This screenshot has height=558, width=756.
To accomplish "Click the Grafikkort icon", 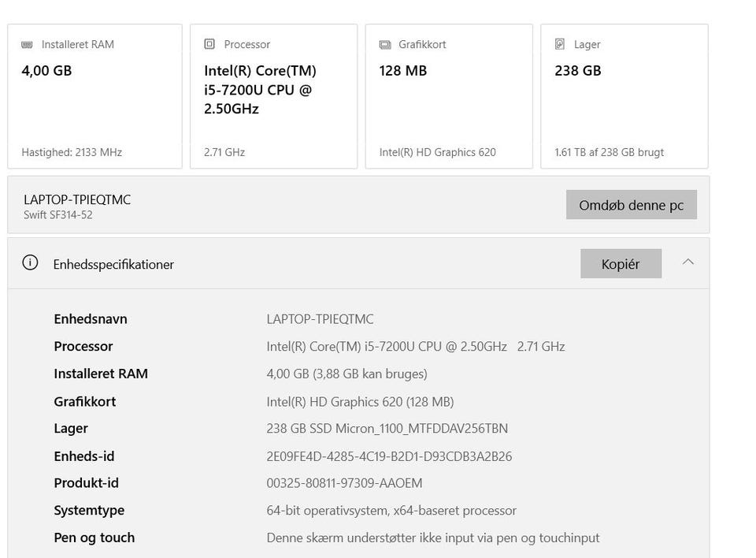I will pyautogui.click(x=385, y=44).
